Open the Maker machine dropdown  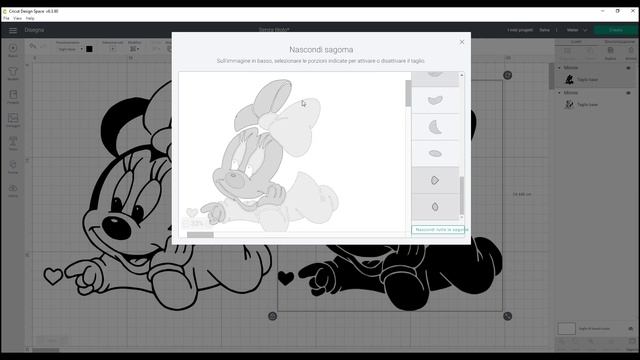(576, 30)
